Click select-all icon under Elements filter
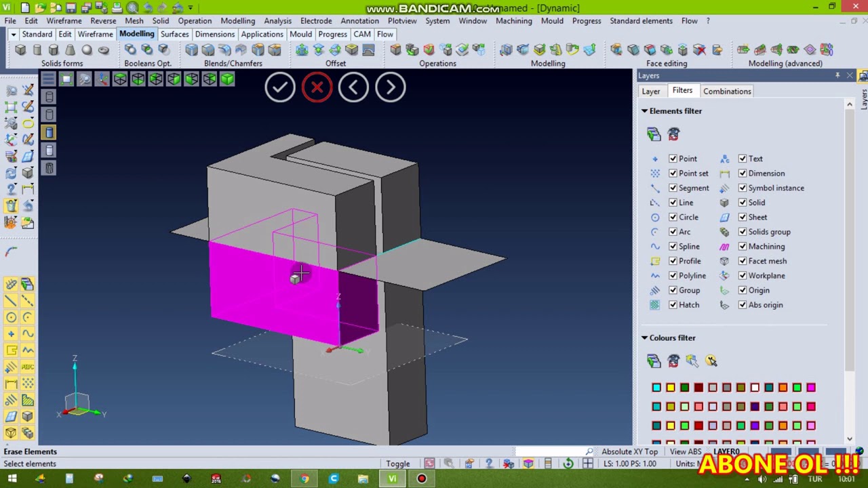868x488 pixels. click(x=654, y=134)
